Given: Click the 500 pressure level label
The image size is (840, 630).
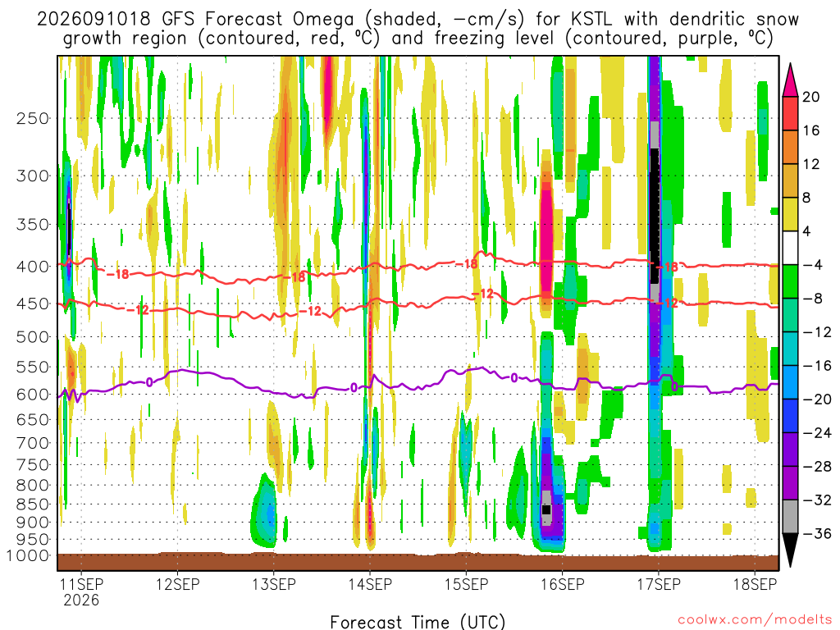Looking at the screenshot, I should pyautogui.click(x=33, y=337).
